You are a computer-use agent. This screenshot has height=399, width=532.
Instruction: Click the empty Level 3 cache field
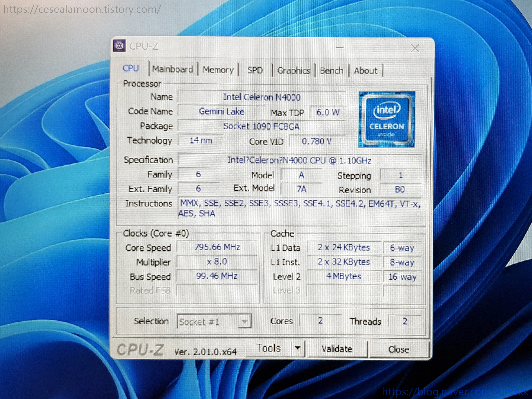click(x=344, y=290)
